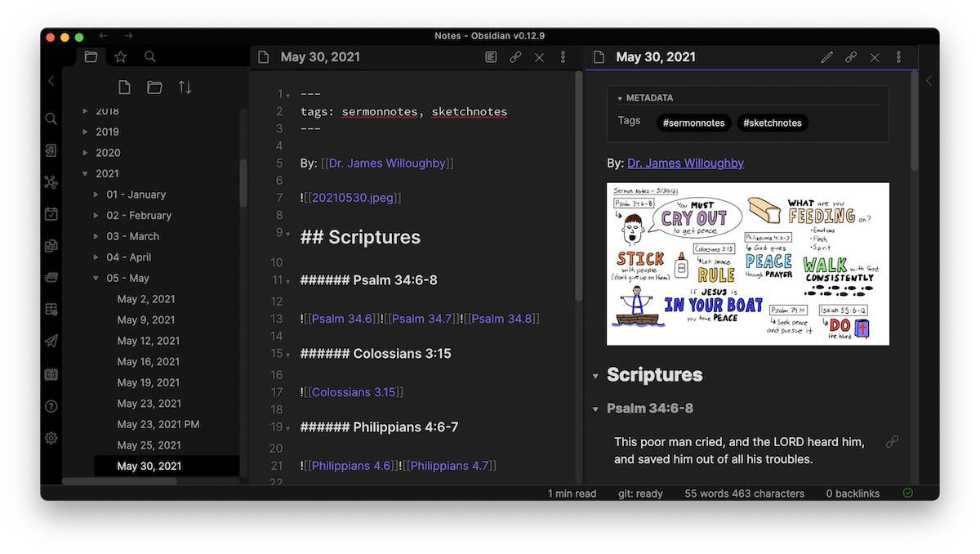
Task: Collapse the left sidebar with the chevron
Action: [51, 81]
